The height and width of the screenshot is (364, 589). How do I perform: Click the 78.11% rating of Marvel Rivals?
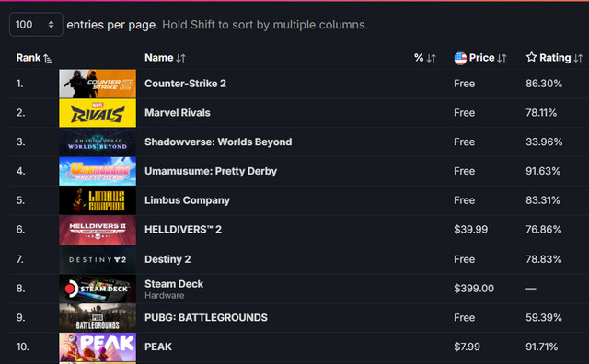[541, 112]
